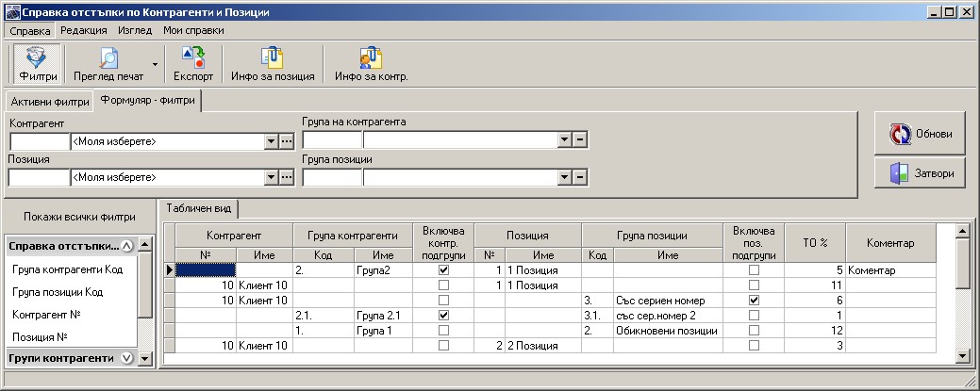The height and width of the screenshot is (391, 980).
Task: Click the Контрагент column header
Action: point(234,236)
